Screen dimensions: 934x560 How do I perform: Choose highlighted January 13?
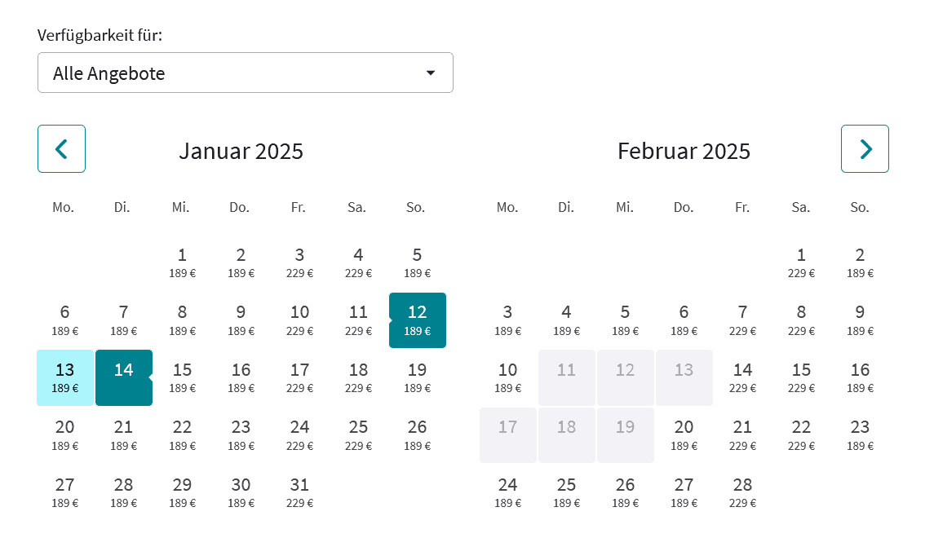[65, 377]
